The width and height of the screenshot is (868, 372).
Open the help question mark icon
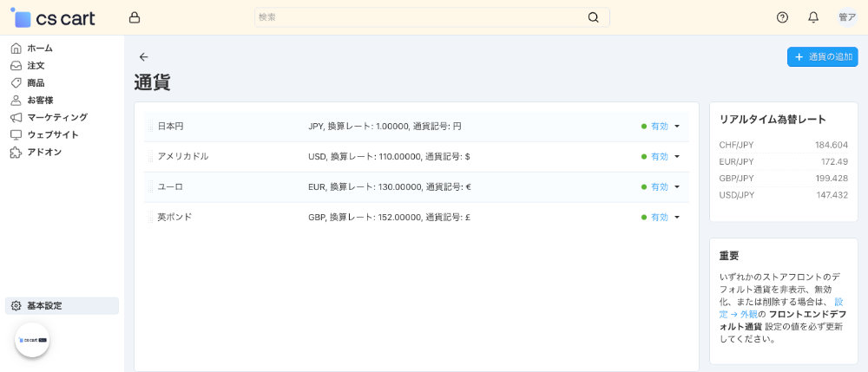(x=782, y=17)
